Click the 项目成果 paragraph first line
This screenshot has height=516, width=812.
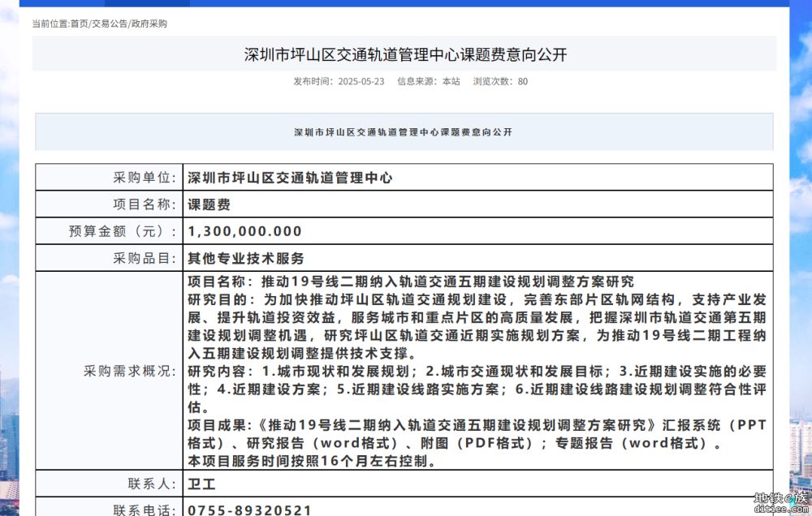[477, 425]
